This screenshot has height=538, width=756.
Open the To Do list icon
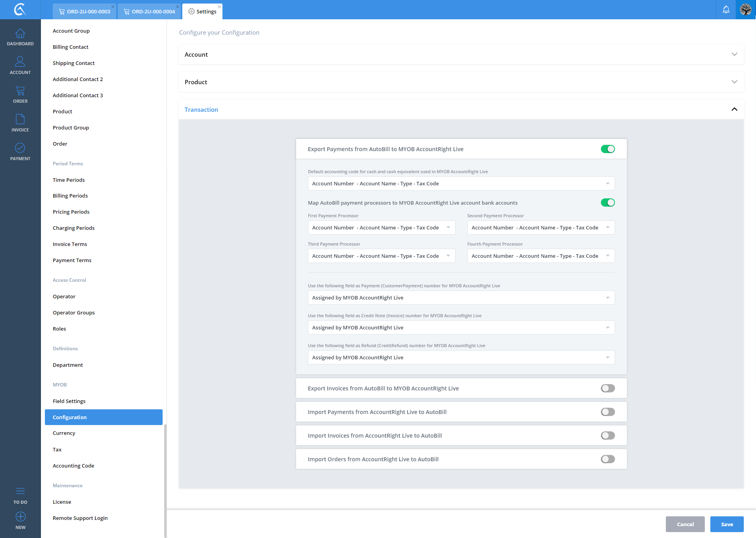(x=20, y=491)
